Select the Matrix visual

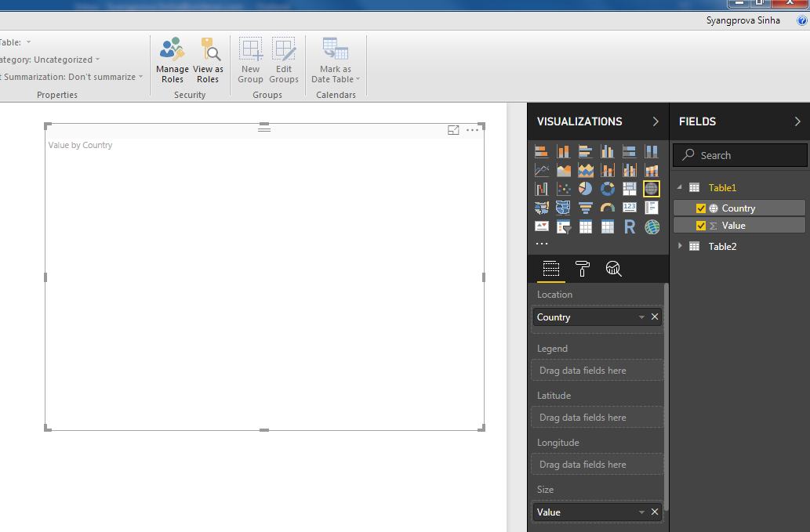coord(608,226)
